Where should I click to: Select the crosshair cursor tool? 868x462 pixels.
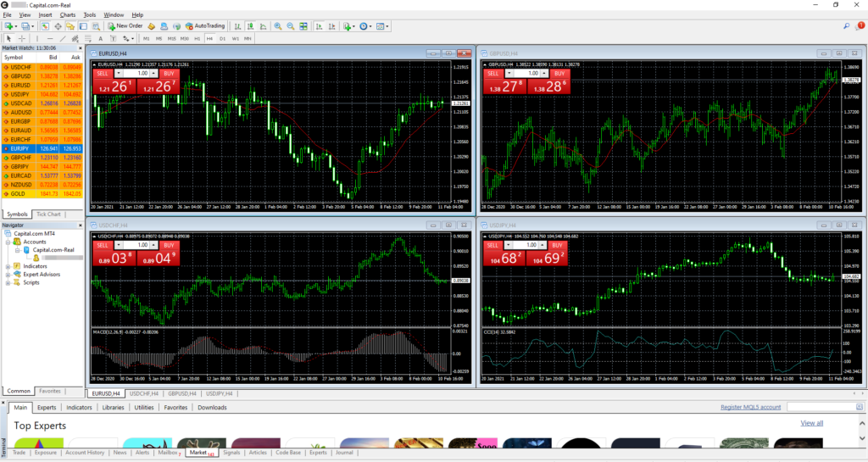point(22,38)
